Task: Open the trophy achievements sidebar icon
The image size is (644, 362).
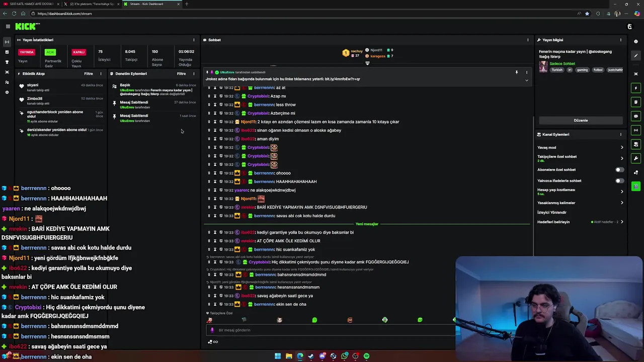Action: (x=7, y=62)
